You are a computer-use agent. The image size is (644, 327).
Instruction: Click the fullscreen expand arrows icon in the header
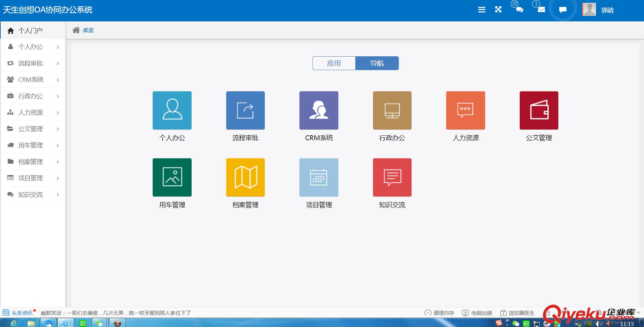498,10
